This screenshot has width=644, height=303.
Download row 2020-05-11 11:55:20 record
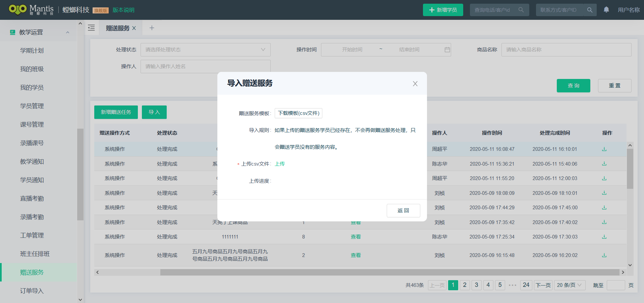tap(604, 178)
